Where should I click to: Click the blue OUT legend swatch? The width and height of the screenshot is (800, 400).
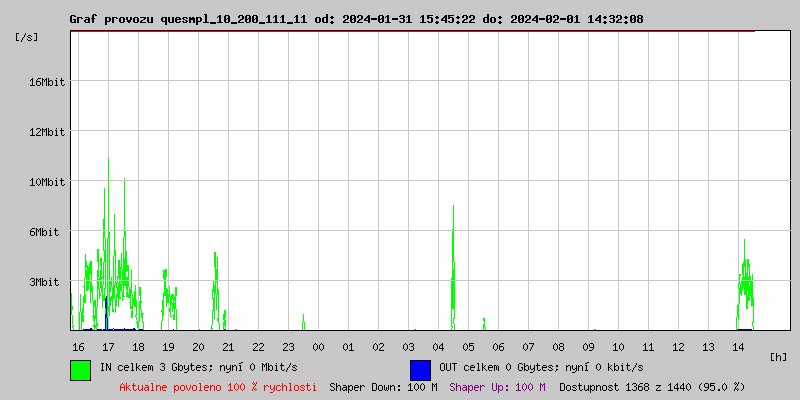[x=420, y=369]
